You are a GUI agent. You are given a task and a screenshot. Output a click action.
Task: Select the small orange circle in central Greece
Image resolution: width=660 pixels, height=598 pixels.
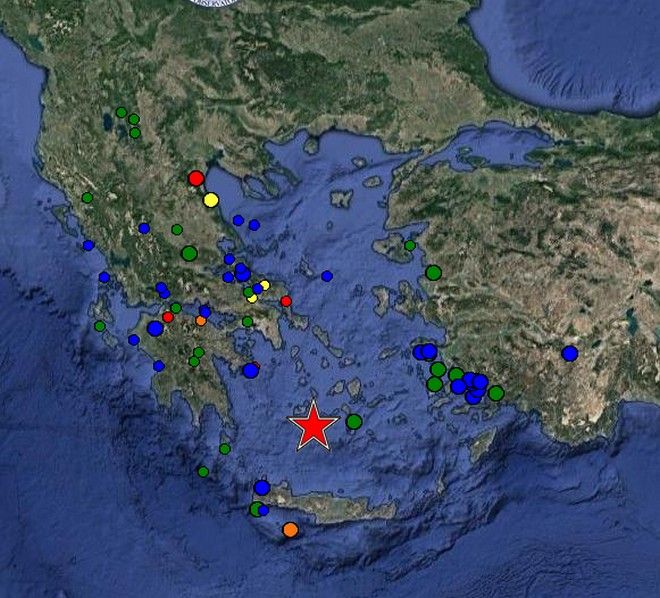tap(200, 321)
